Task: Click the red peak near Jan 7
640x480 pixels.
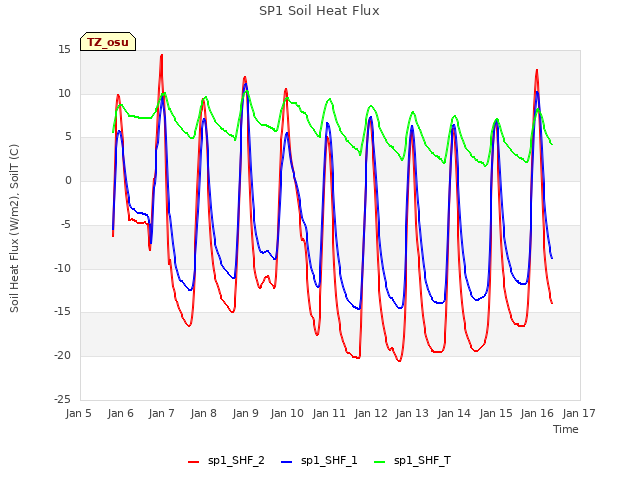Action: coord(162,55)
